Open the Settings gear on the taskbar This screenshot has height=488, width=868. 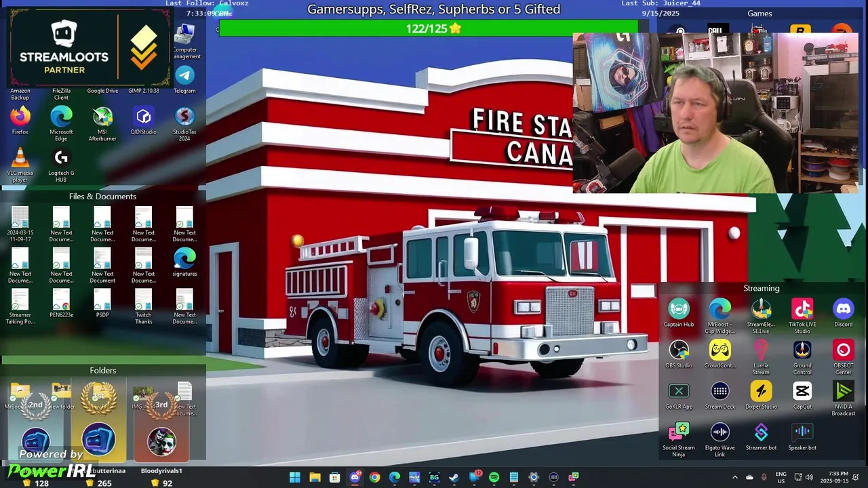[x=534, y=477]
